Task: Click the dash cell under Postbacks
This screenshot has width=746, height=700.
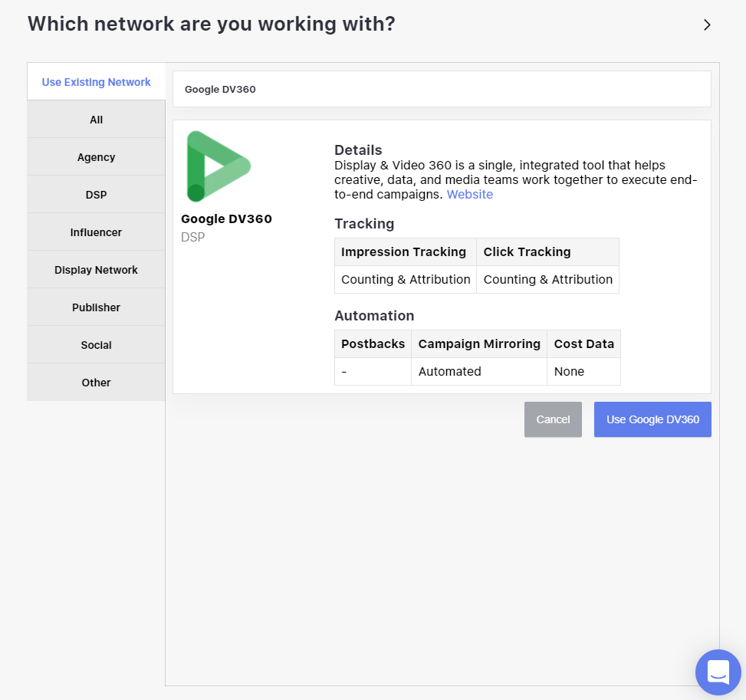Action: coord(373,371)
